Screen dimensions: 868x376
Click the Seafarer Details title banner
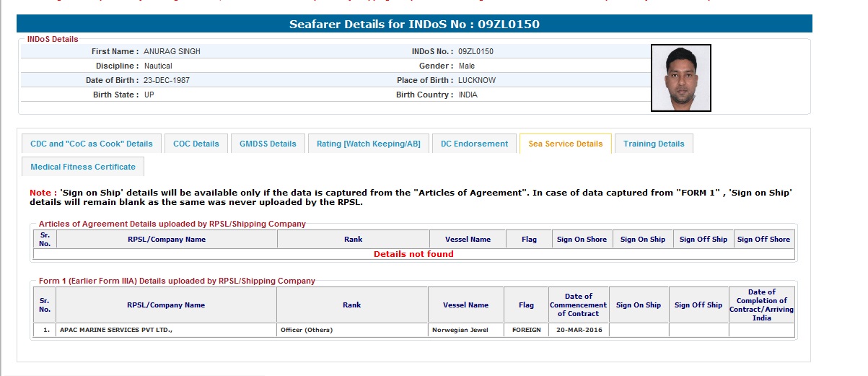tap(414, 24)
